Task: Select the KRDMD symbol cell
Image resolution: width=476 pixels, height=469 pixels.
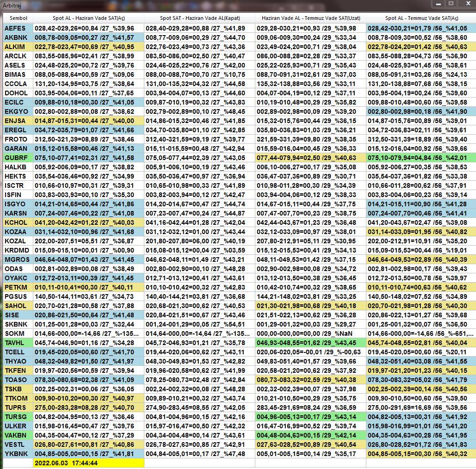Action: 18,250
